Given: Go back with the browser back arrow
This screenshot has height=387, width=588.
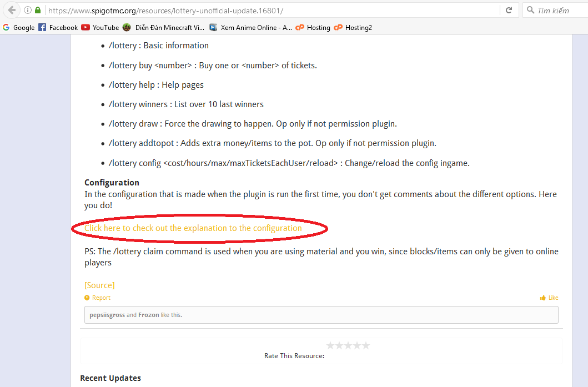Looking at the screenshot, I should 12,10.
